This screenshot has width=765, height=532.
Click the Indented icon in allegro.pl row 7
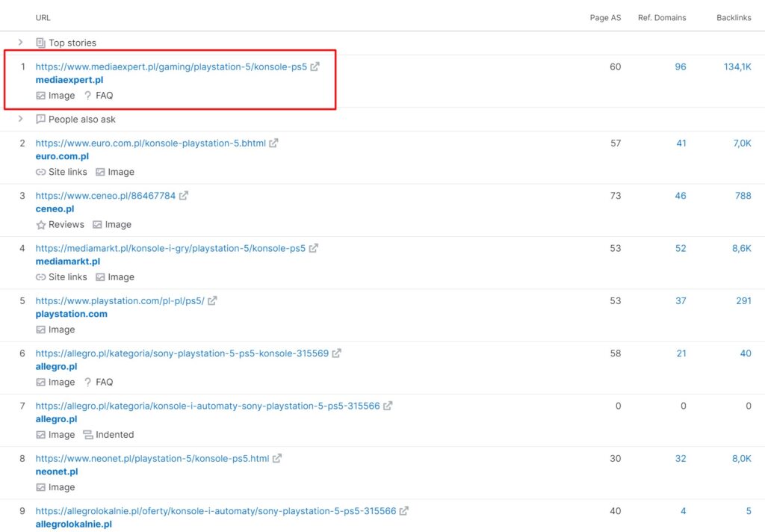pyautogui.click(x=88, y=435)
